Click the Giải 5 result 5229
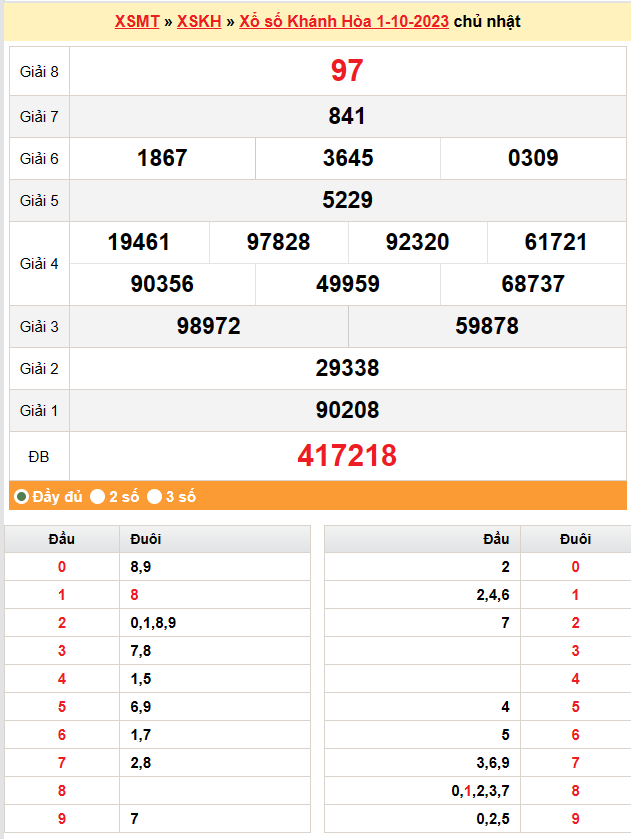Image resolution: width=631 pixels, height=839 pixels. coord(347,200)
